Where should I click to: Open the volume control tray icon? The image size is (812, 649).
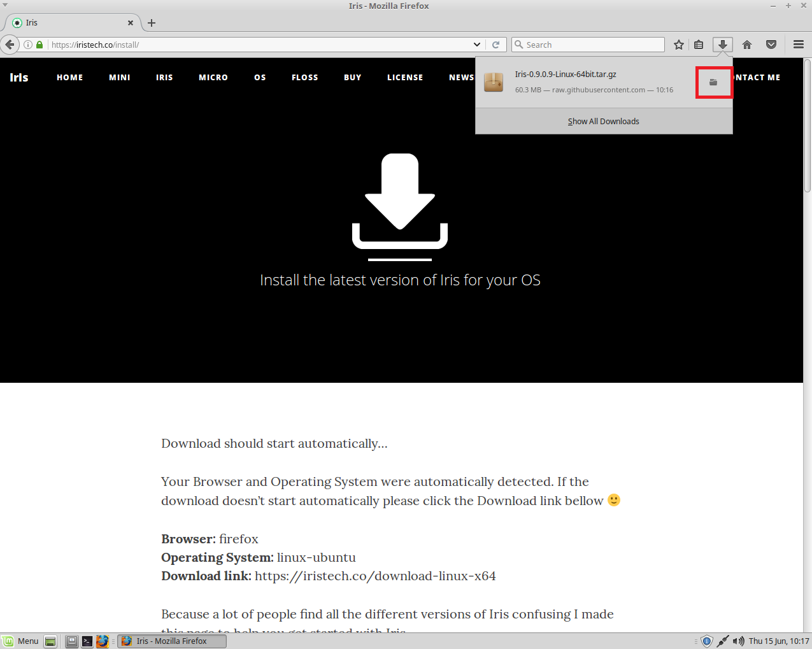click(x=738, y=641)
